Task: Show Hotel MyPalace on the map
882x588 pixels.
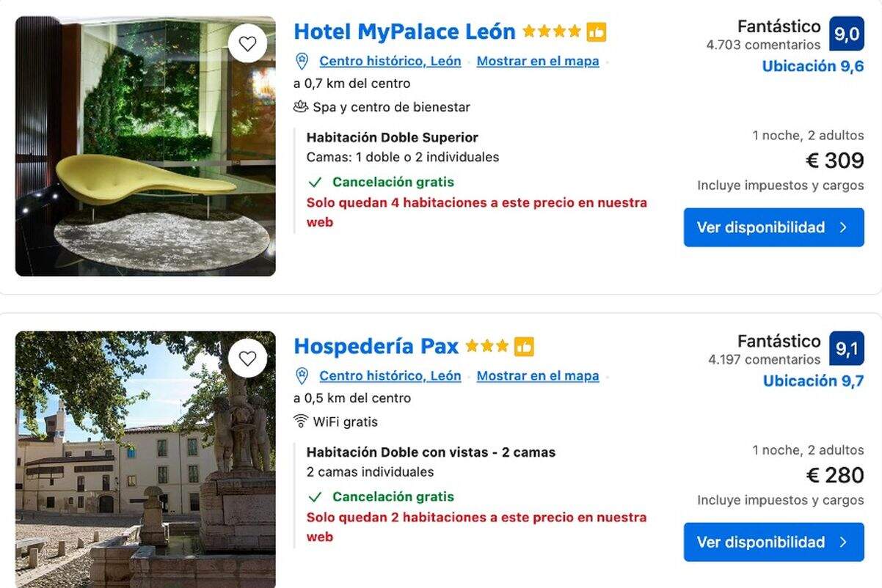Action: coord(538,62)
